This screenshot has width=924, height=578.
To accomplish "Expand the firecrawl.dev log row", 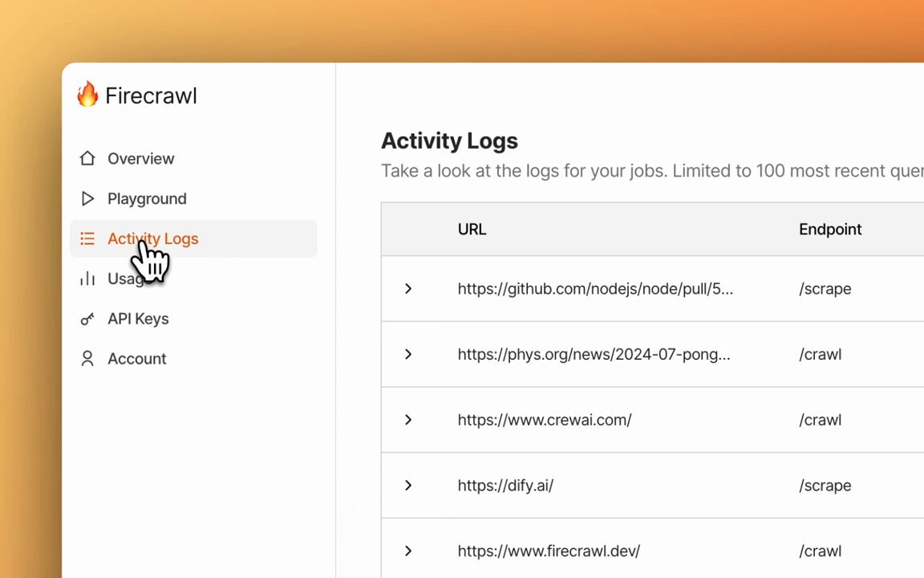I will [x=408, y=551].
